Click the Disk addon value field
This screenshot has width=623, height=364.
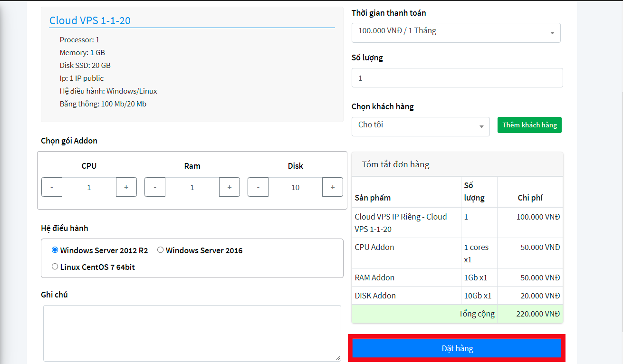click(x=295, y=187)
